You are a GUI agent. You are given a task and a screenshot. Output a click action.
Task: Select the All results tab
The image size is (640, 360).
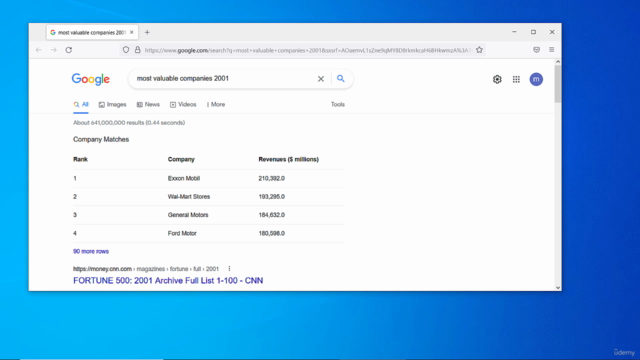click(x=81, y=104)
